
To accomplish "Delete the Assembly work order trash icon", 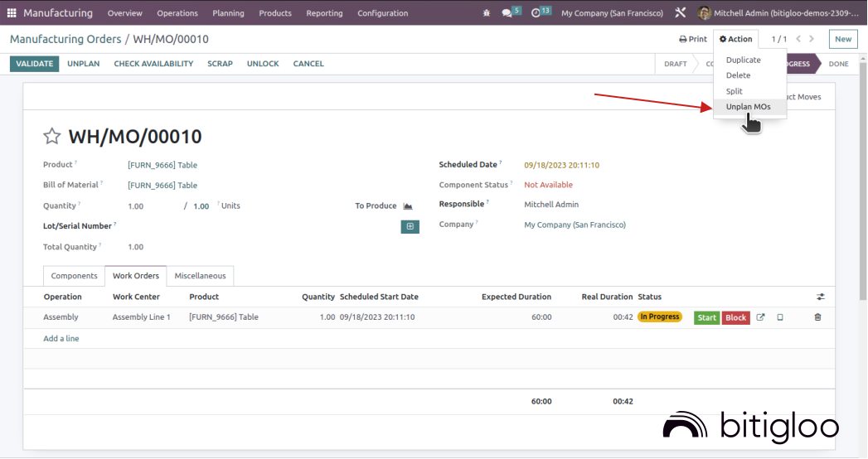I will pos(817,317).
